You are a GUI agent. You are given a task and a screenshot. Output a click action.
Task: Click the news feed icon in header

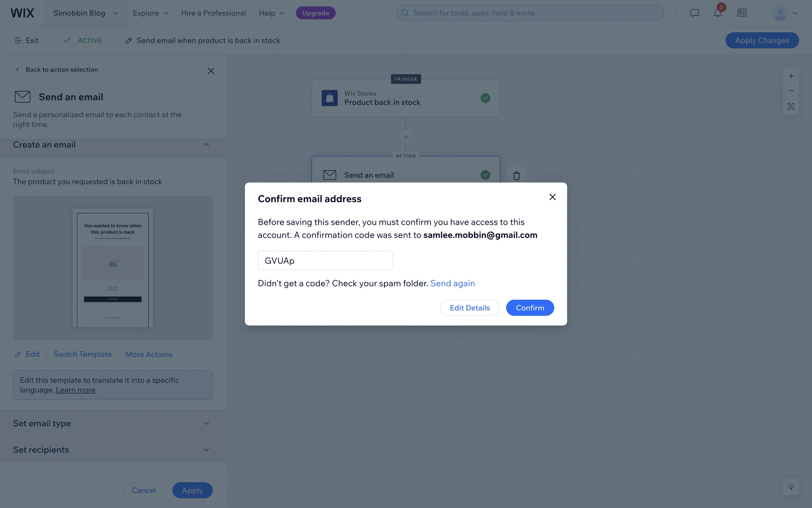742,13
